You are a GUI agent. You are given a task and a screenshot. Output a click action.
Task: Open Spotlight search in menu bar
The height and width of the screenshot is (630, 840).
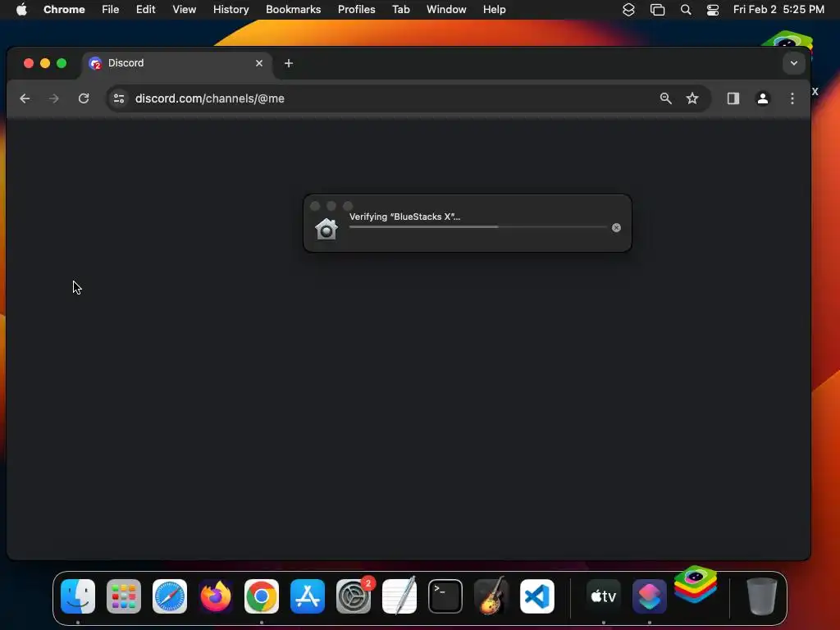tap(686, 10)
